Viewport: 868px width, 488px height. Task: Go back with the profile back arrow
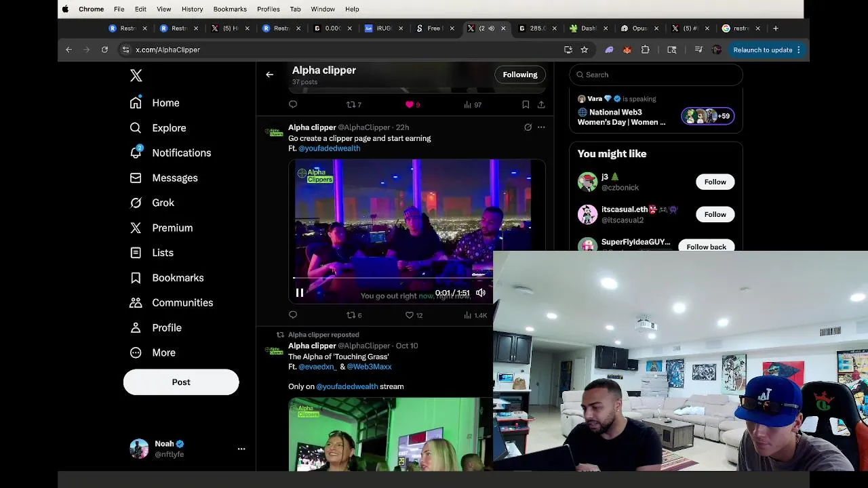tap(270, 75)
